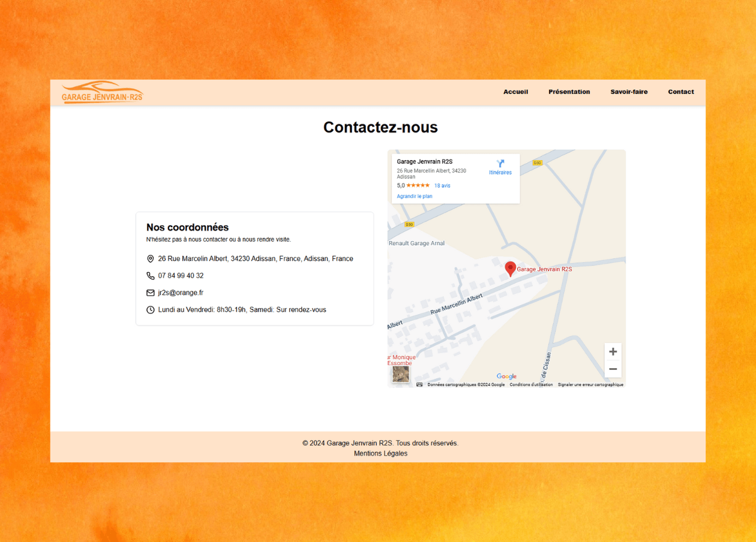Click the envelope icon beside the email

pyautogui.click(x=151, y=293)
